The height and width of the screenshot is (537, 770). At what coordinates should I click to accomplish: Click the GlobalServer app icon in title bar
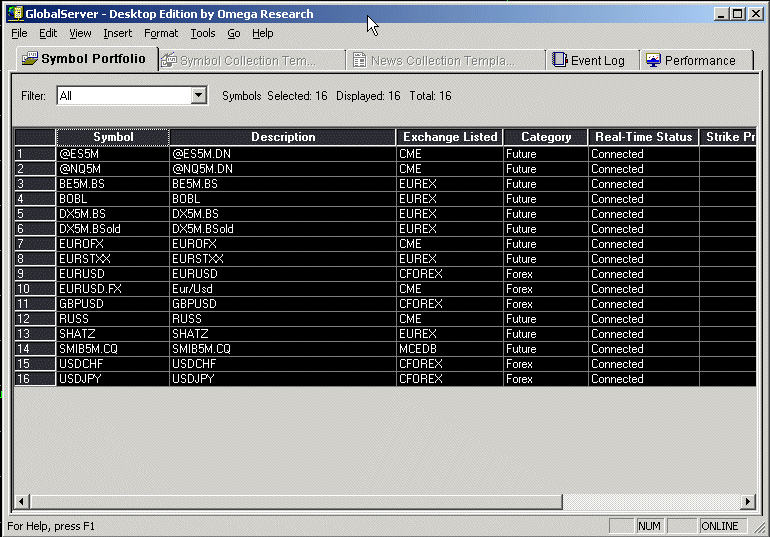coord(15,13)
